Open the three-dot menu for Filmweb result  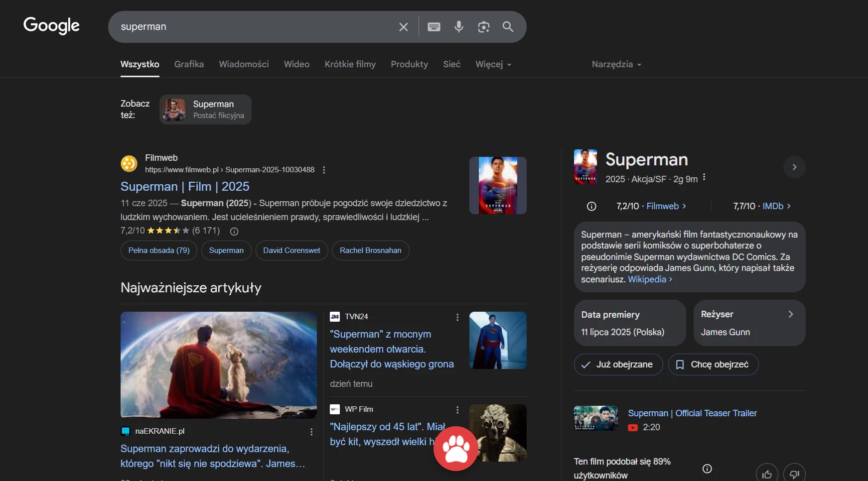pyautogui.click(x=324, y=170)
